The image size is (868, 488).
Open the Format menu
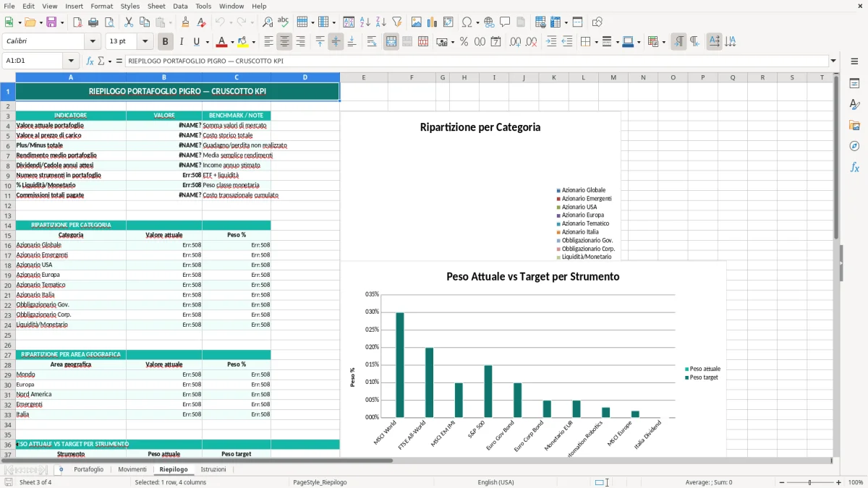click(101, 6)
